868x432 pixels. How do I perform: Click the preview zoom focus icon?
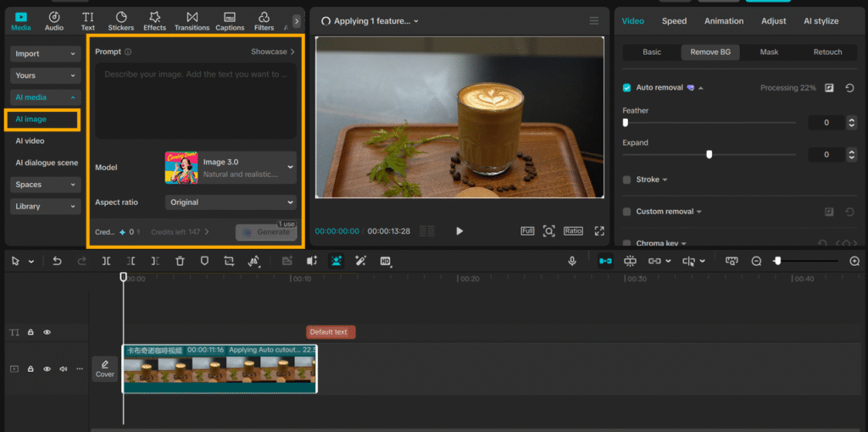coord(548,231)
